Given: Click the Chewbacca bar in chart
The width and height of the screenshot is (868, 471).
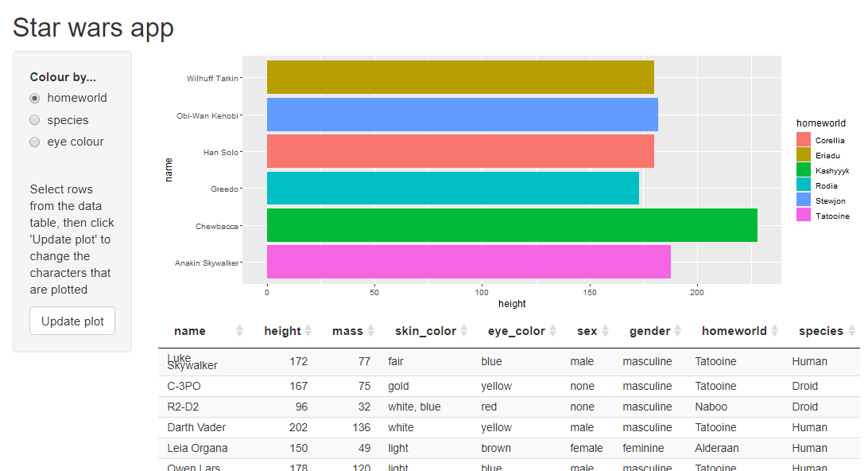Looking at the screenshot, I should click(x=512, y=225).
